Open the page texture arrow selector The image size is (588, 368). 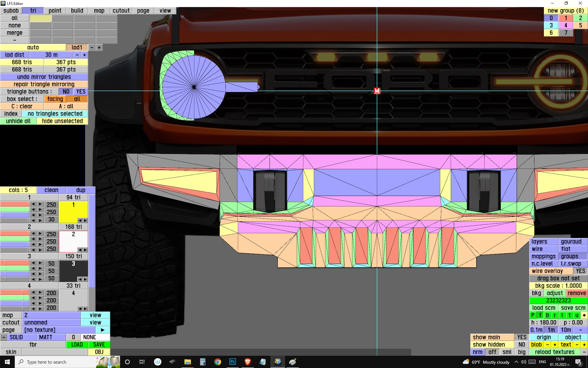tap(103, 330)
